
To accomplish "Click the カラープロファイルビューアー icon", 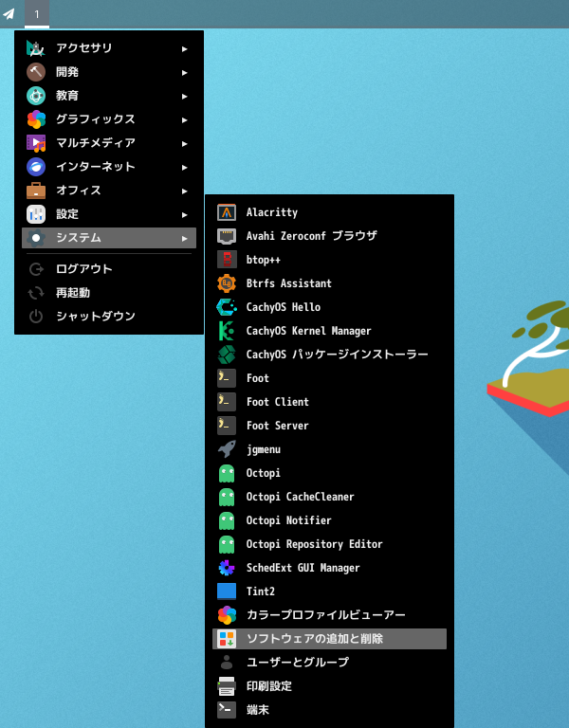I will click(227, 615).
